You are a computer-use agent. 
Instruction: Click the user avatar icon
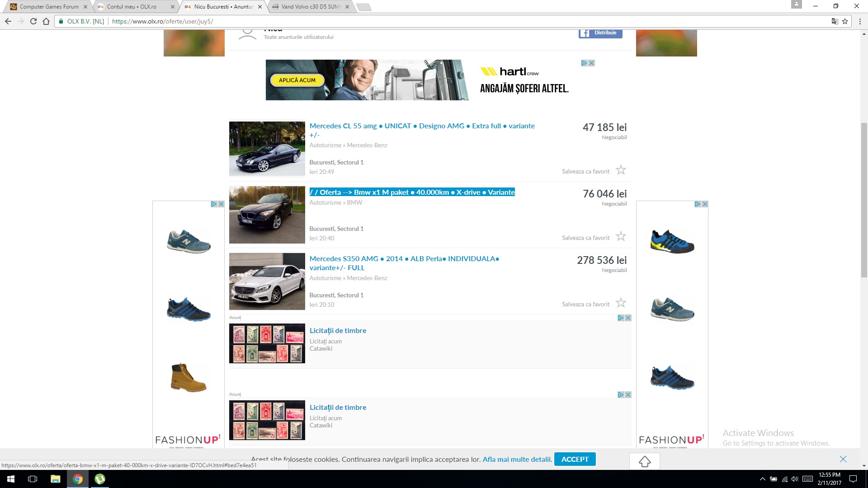point(247,34)
